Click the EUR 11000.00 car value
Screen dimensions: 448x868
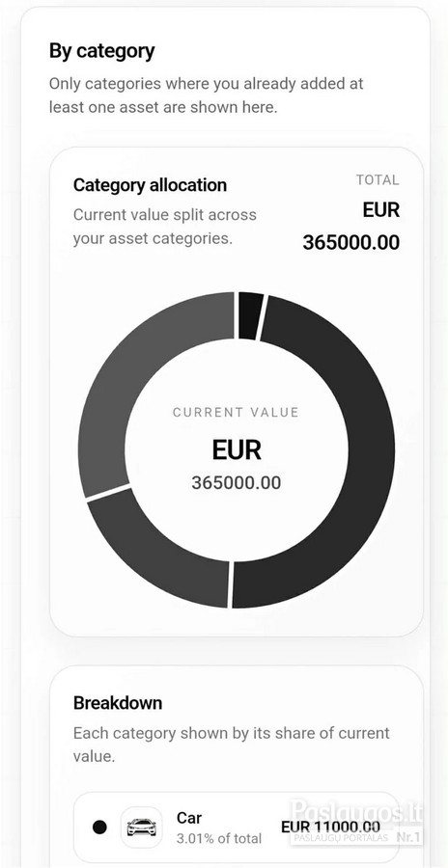click(x=330, y=827)
